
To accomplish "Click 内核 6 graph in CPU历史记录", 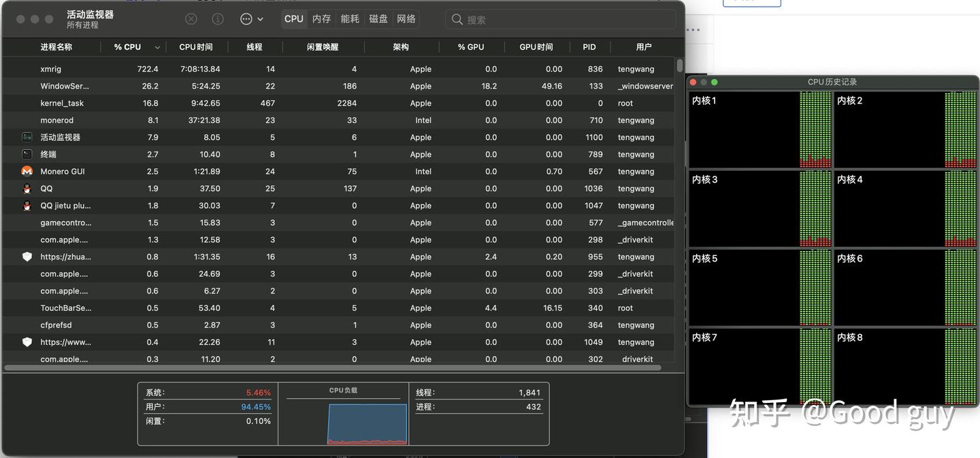I will coord(906,287).
